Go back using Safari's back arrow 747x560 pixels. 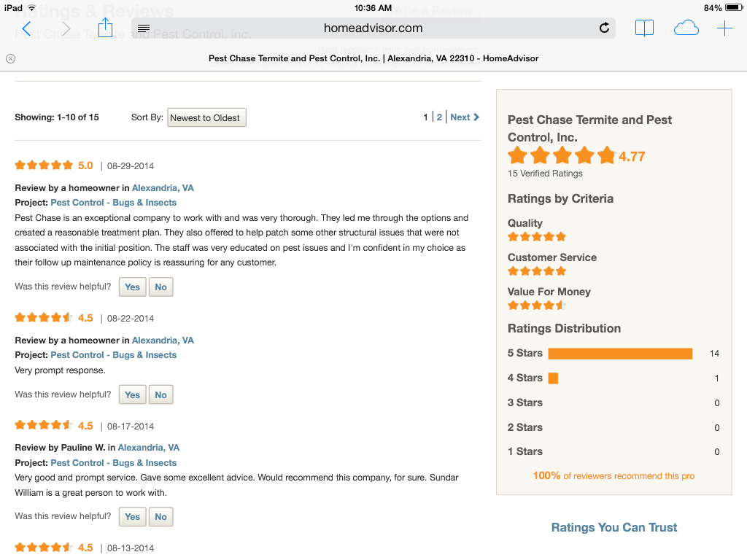[x=27, y=29]
